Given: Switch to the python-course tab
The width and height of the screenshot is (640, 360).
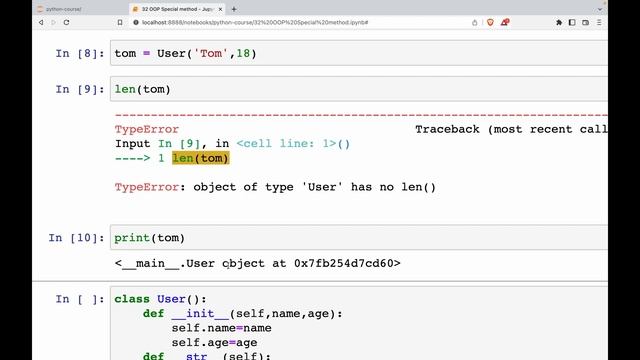Looking at the screenshot, I should click(x=81, y=9).
